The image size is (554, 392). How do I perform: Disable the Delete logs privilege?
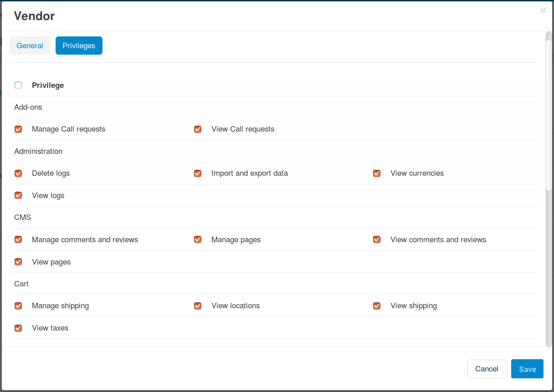[18, 173]
